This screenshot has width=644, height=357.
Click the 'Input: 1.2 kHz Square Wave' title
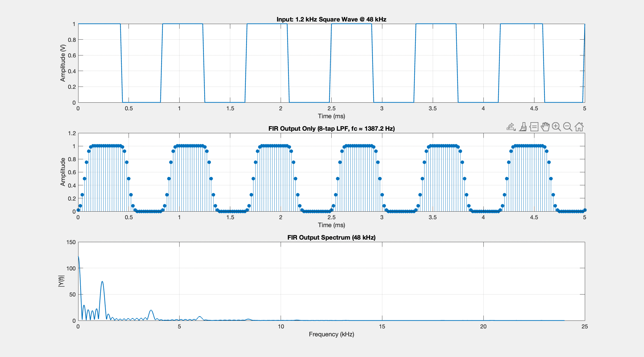[331, 19]
